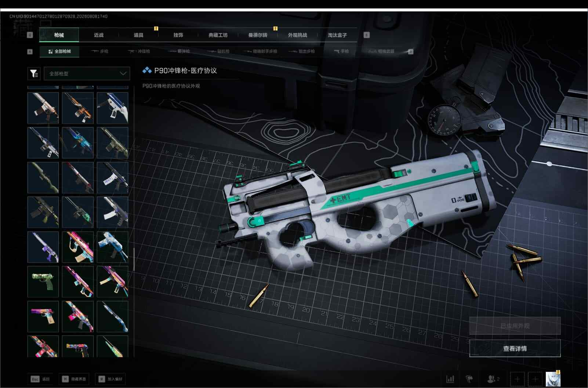Go to the 典藏工坊 tab

pyautogui.click(x=218, y=35)
